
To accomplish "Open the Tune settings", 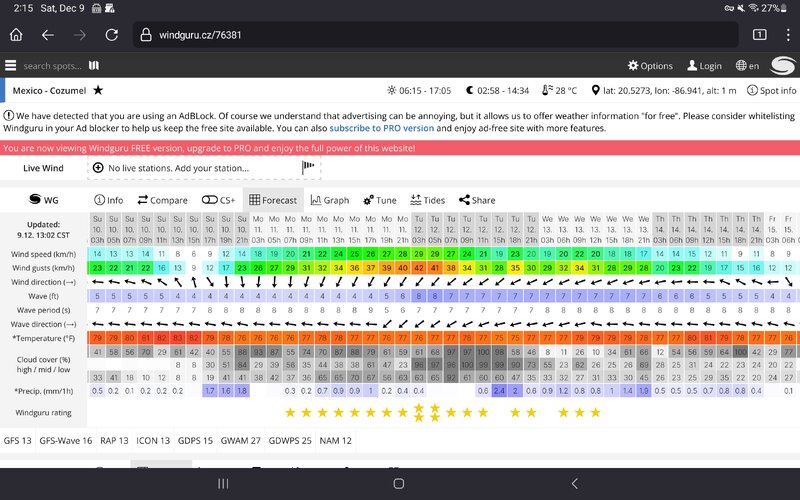I will point(380,200).
